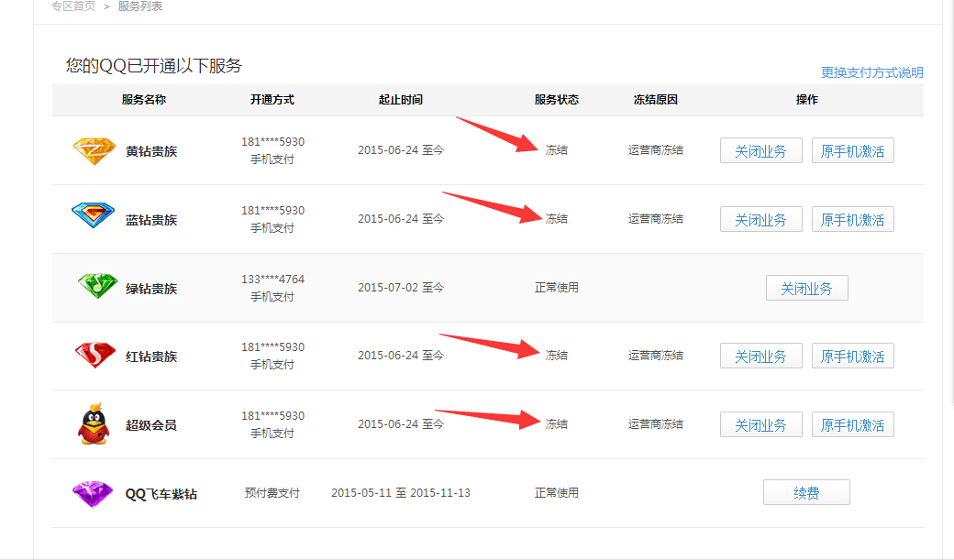This screenshot has width=954, height=560.
Task: Click 原手机激活 for 蓝钻贵族
Action: click(x=852, y=219)
